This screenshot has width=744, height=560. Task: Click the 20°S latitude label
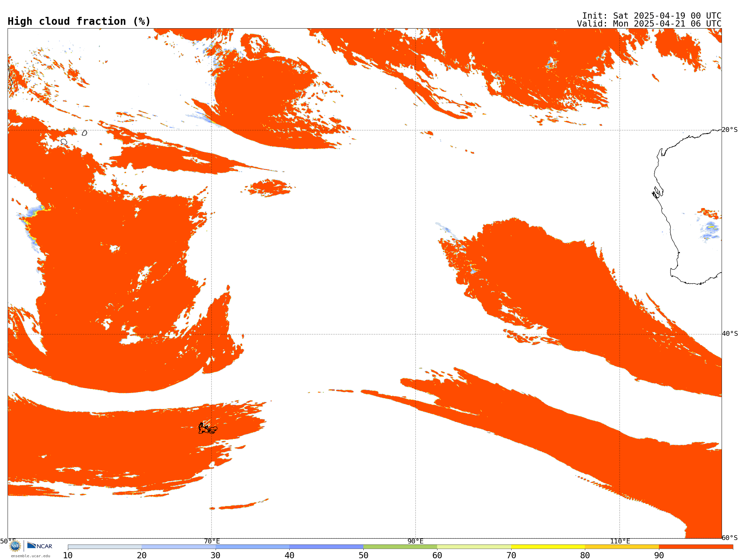[730, 130]
